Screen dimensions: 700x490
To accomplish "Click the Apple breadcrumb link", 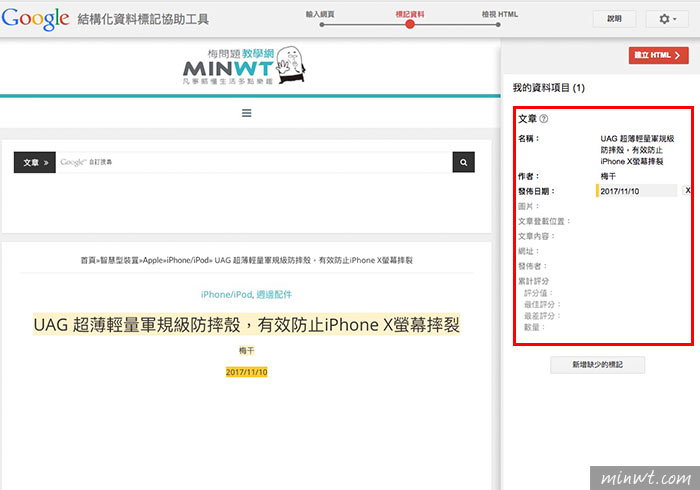I will pos(153,260).
